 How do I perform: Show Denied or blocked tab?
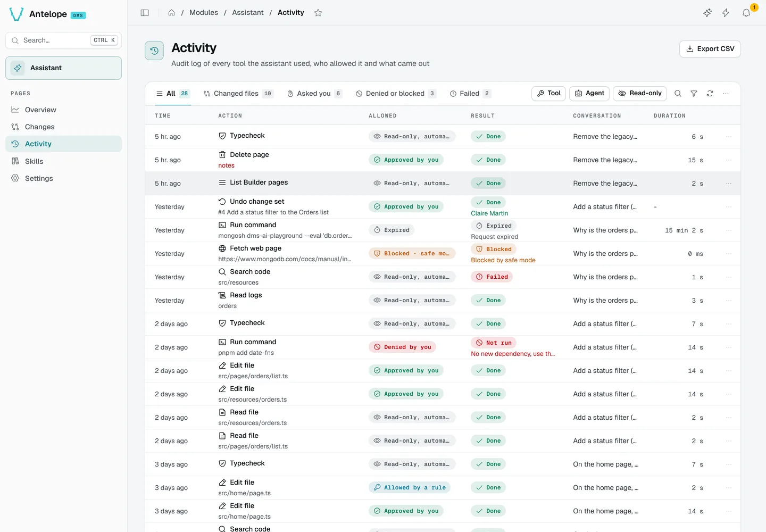pos(396,94)
